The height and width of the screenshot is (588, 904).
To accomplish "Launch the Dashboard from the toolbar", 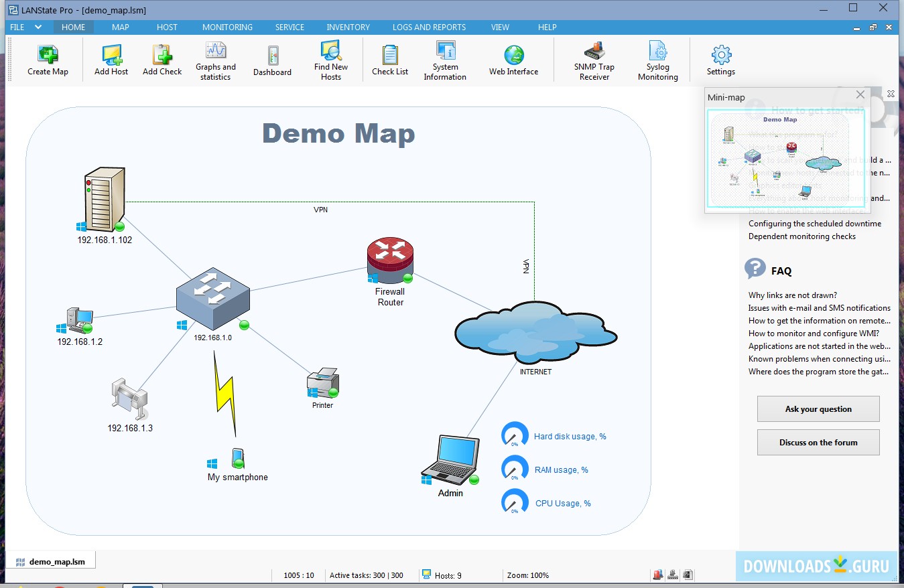I will click(272, 60).
